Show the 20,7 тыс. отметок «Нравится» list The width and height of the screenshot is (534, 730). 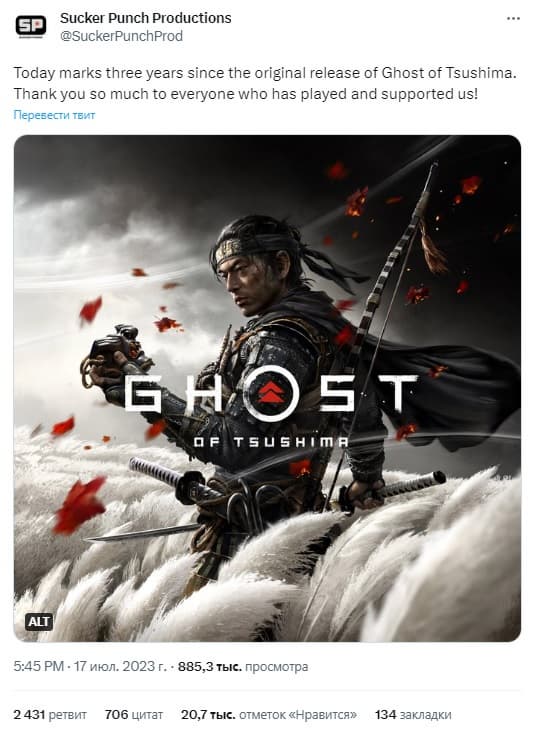[x=269, y=714]
